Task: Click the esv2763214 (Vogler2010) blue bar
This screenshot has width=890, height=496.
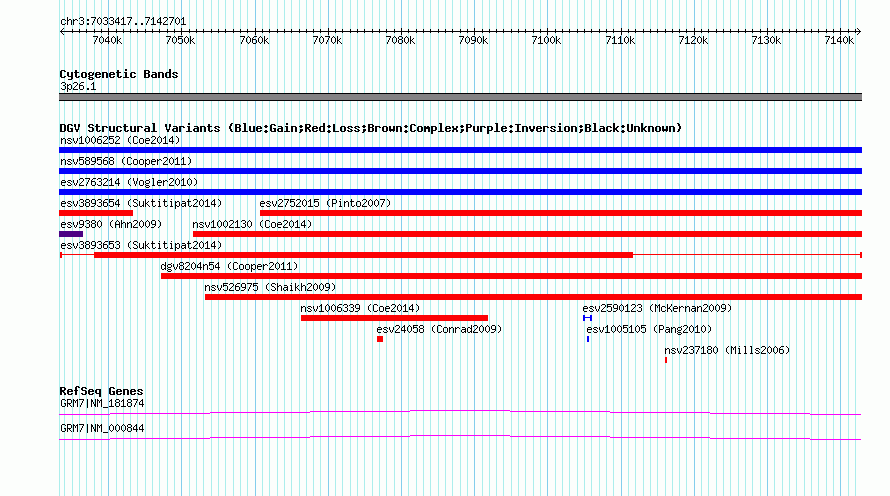Action: coord(460,192)
